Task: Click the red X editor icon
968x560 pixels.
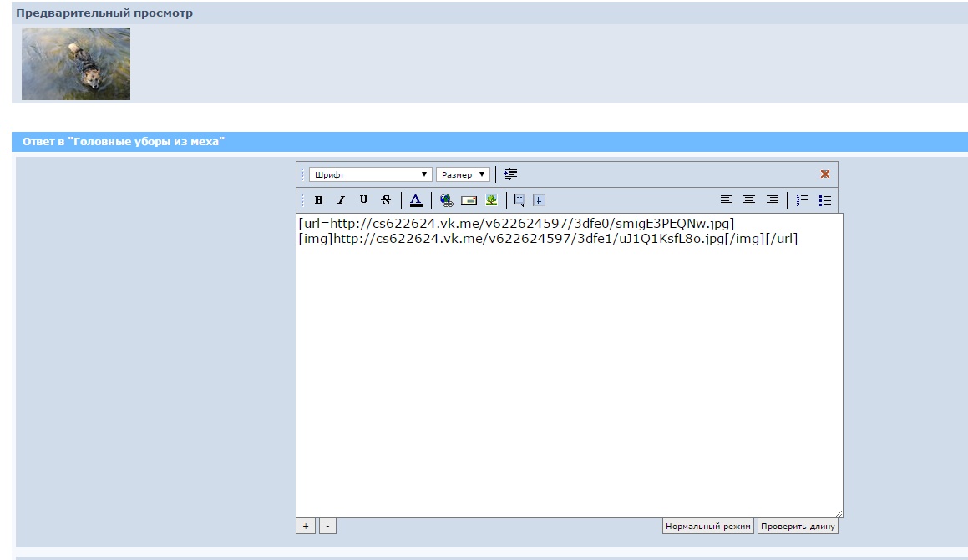Action: coord(825,174)
